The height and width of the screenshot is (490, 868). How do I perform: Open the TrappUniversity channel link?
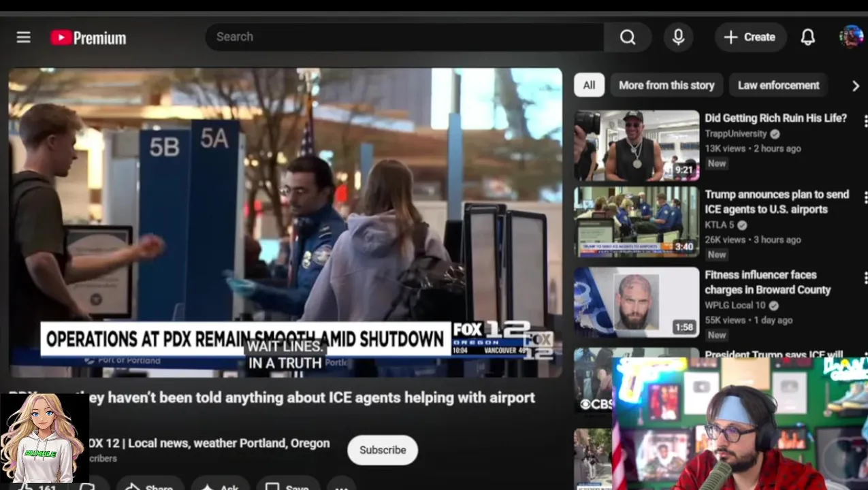(x=736, y=134)
